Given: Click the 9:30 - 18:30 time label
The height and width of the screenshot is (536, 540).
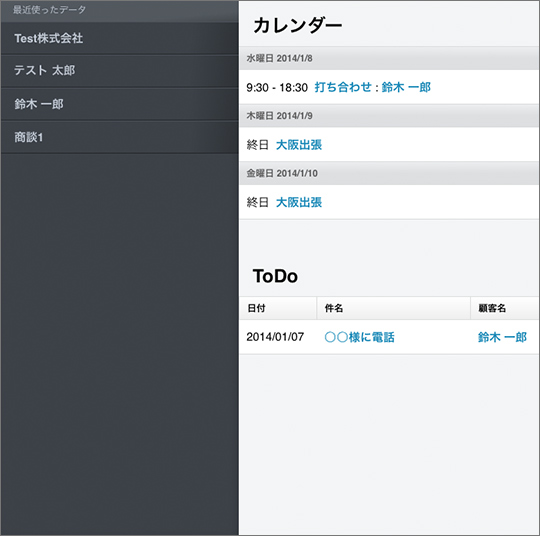Looking at the screenshot, I should (277, 87).
